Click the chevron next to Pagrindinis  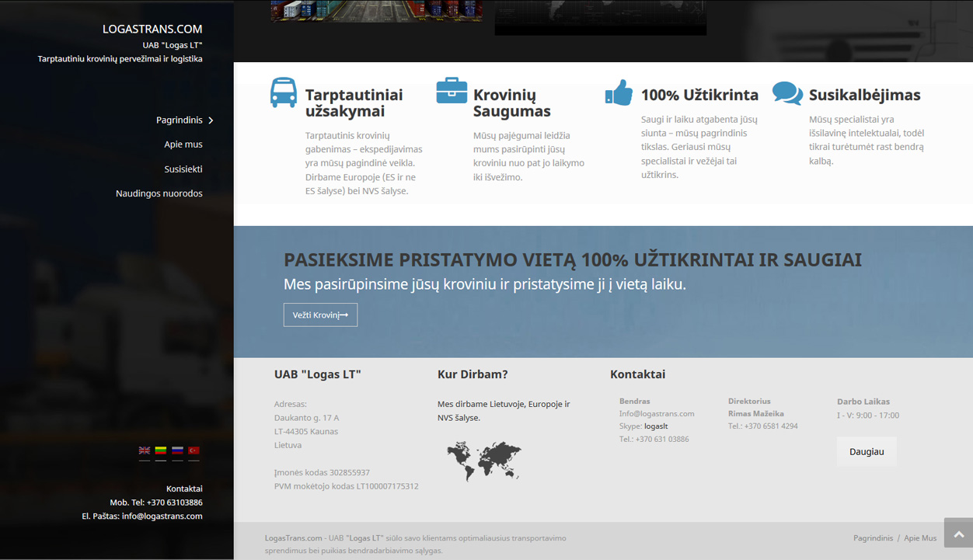[211, 120]
